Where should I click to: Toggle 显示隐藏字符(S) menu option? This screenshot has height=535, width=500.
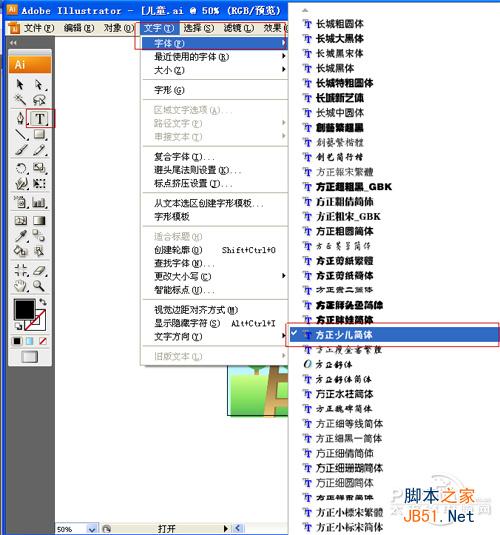214,323
